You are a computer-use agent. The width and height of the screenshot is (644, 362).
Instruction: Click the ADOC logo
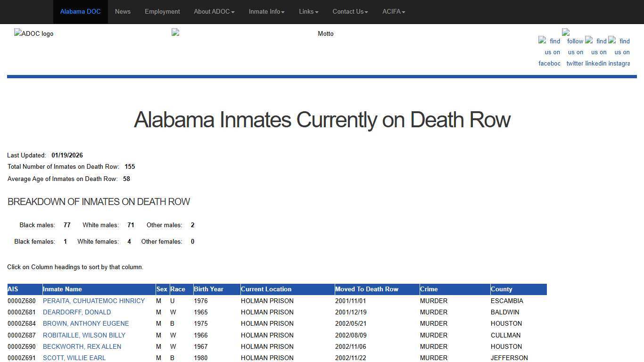tap(33, 33)
